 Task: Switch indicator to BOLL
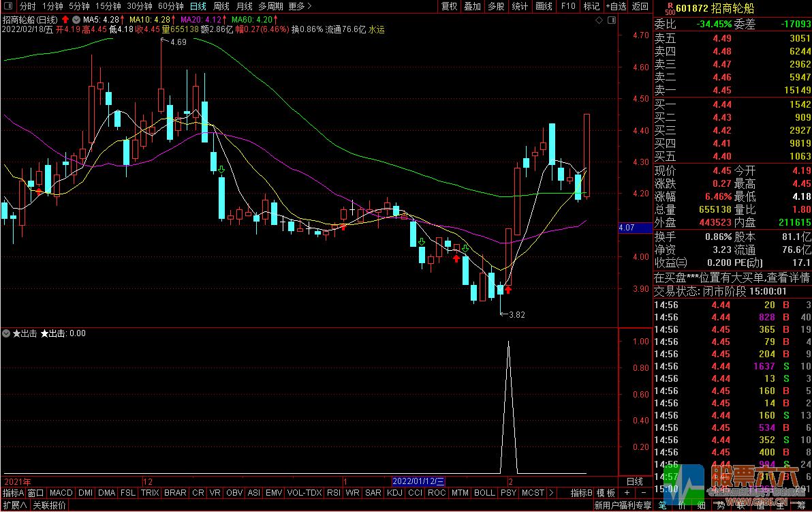pos(485,493)
